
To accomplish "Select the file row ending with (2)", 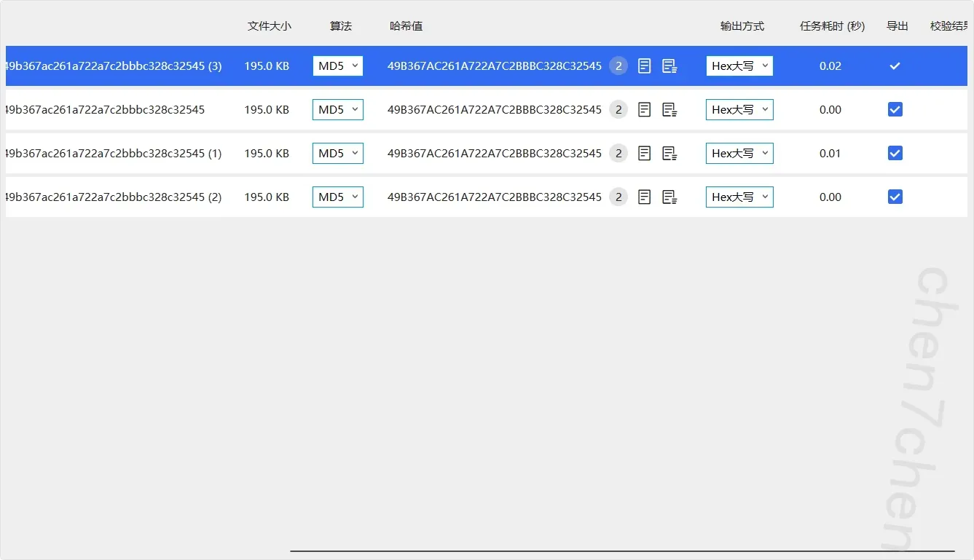I will point(113,197).
